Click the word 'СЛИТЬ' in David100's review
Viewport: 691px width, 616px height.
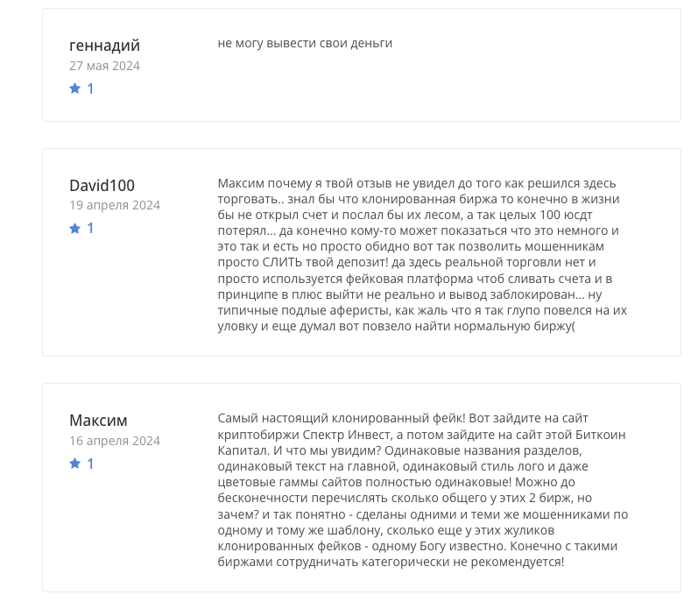tap(279, 263)
